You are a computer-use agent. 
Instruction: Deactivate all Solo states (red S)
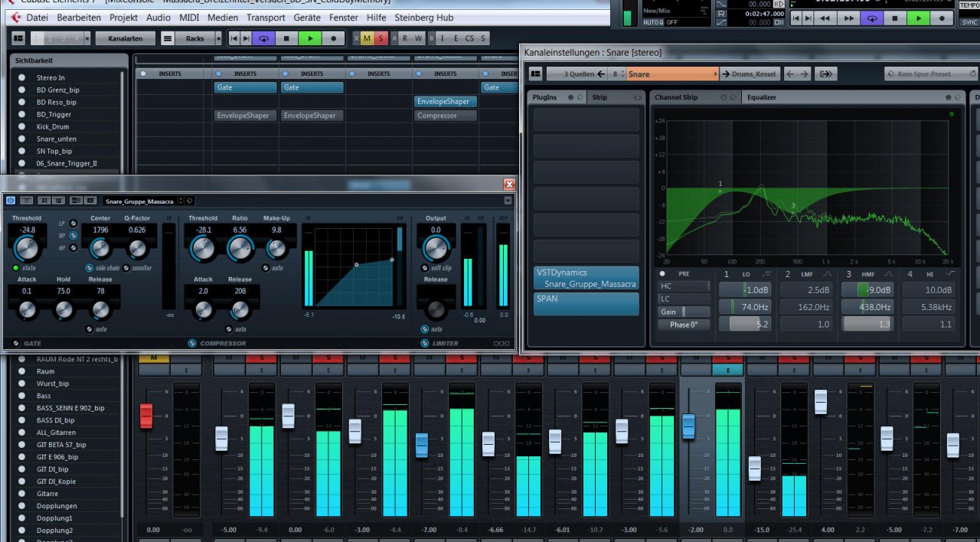381,38
